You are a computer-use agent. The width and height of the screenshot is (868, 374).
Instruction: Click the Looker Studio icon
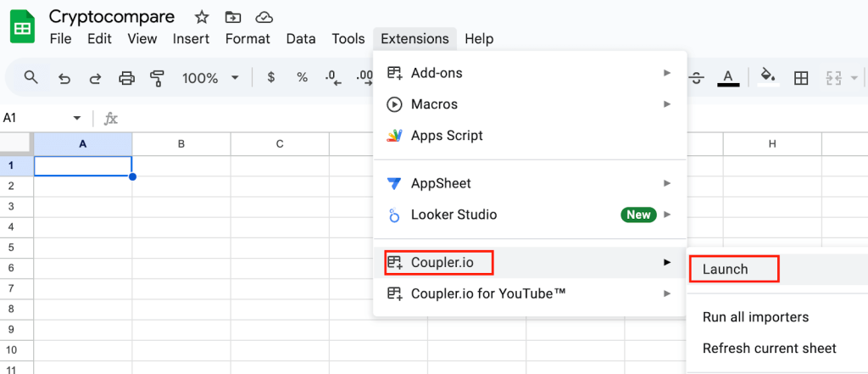[x=394, y=215]
